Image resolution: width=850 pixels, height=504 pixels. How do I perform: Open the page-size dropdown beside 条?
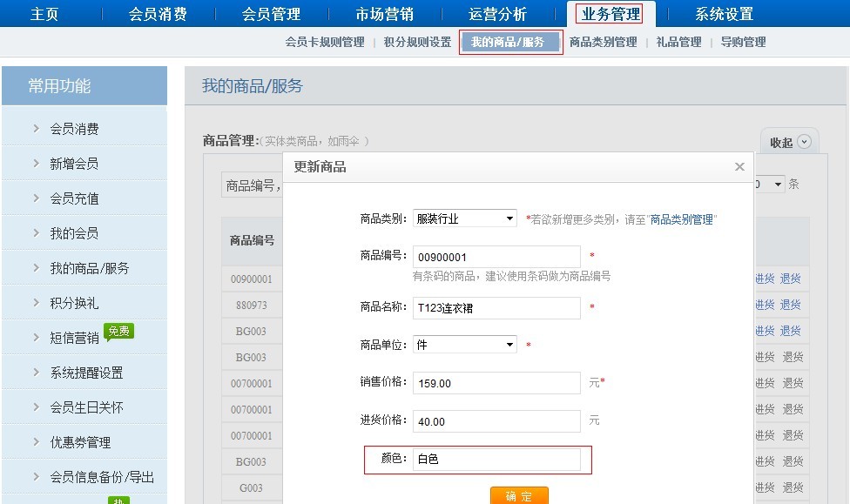pyautogui.click(x=771, y=185)
